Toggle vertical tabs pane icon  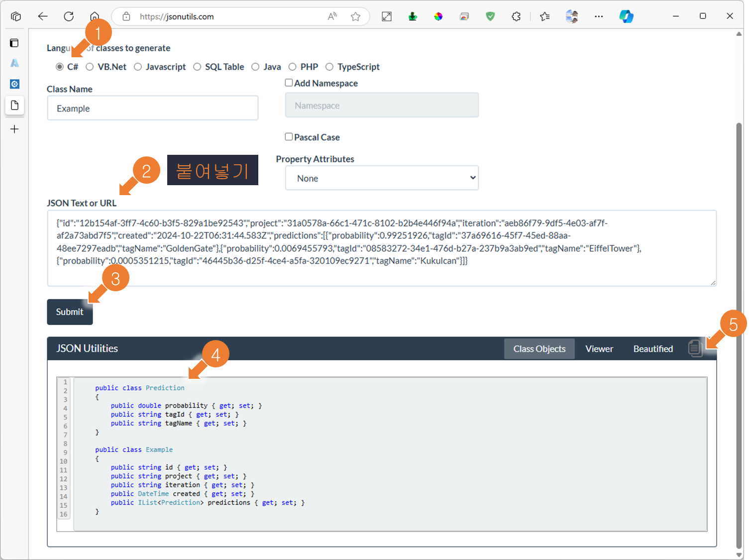coord(14,43)
